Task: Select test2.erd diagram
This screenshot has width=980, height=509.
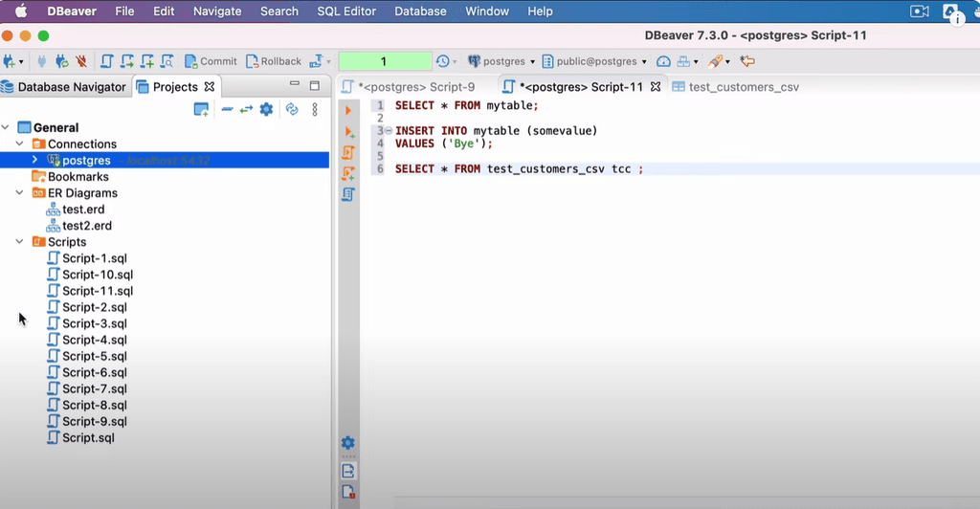Action: (x=78, y=226)
